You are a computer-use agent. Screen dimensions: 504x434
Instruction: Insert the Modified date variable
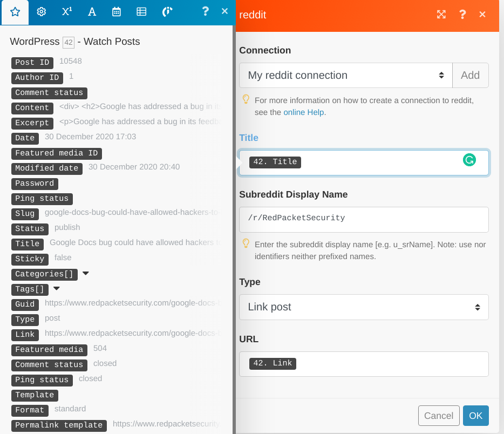click(47, 168)
